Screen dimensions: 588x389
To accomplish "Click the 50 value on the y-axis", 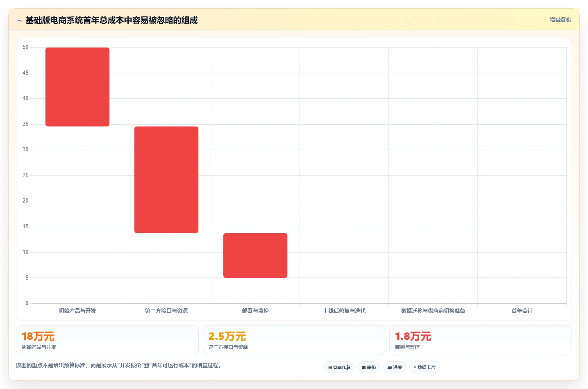I will pyautogui.click(x=25, y=47).
